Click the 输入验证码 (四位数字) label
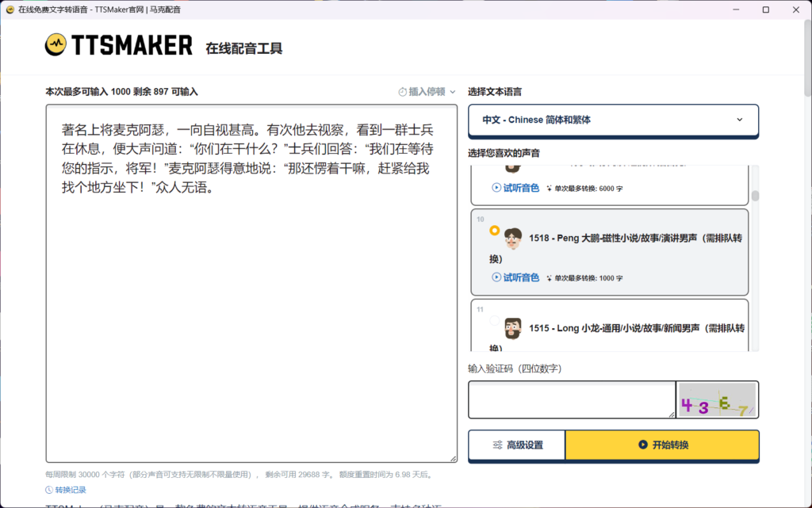812x508 pixels. pos(515,369)
